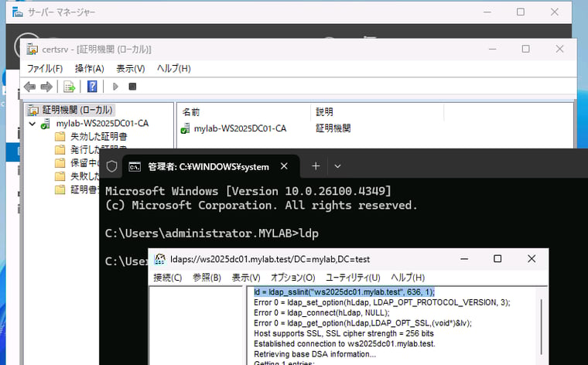Click 'Established connection' output line
This screenshot has height=365, width=588.
tap(344, 343)
